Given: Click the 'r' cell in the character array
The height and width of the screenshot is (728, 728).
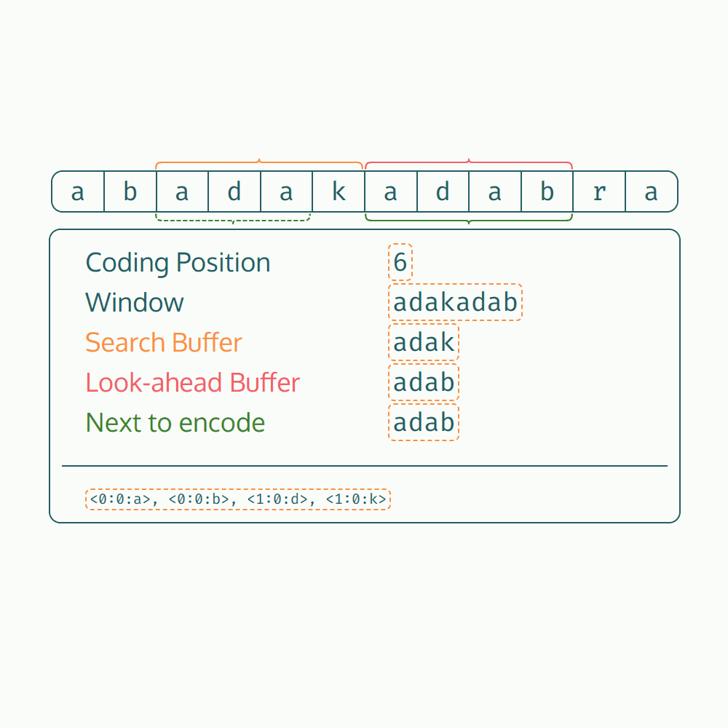Looking at the screenshot, I should (x=599, y=192).
